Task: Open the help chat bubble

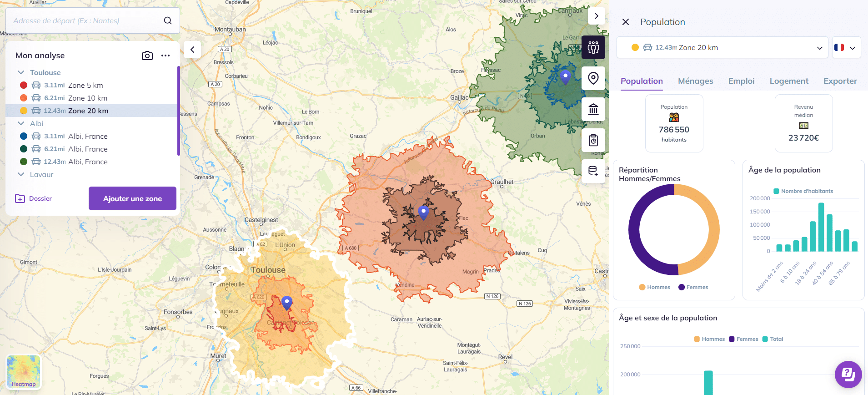Action: (x=848, y=375)
